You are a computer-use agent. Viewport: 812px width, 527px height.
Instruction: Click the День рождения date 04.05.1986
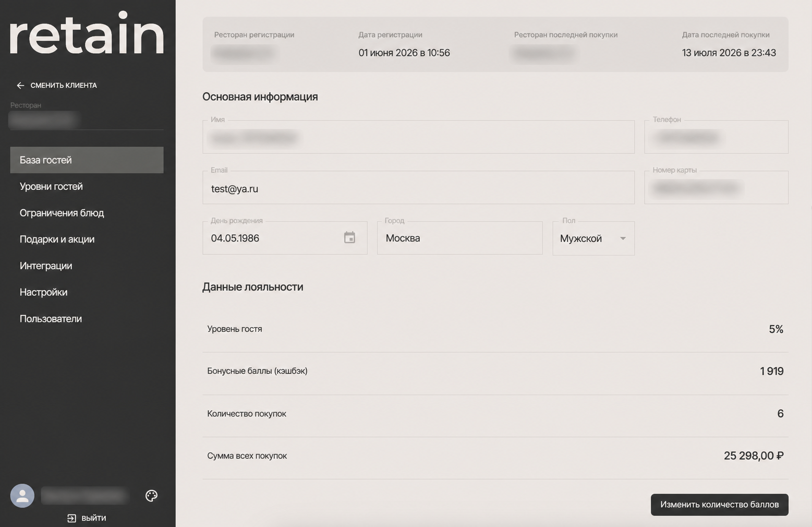pos(235,238)
